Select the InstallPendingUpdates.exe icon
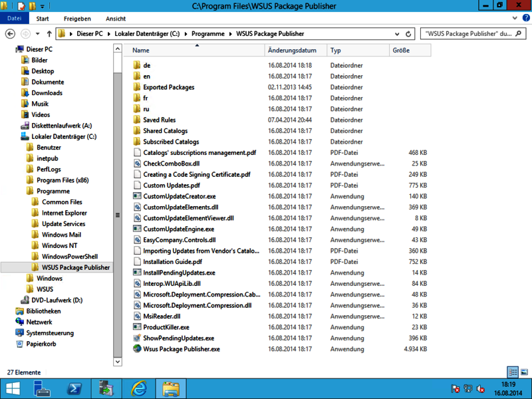The image size is (532, 399). 137,273
